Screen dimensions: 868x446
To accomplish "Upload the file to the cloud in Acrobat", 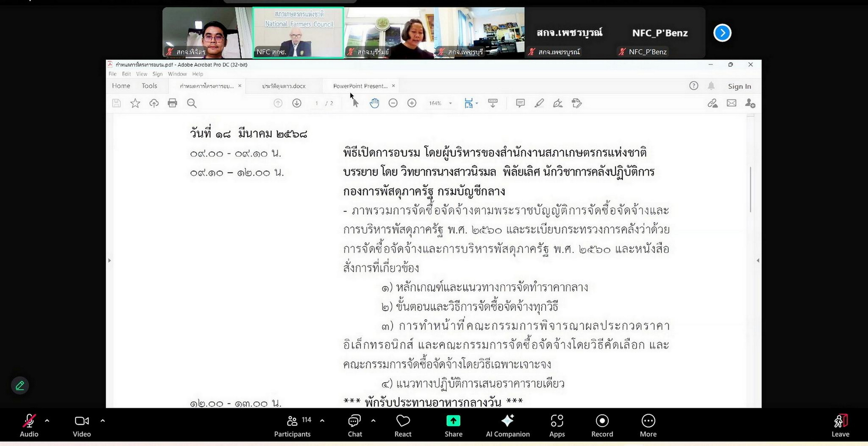I will point(154,103).
